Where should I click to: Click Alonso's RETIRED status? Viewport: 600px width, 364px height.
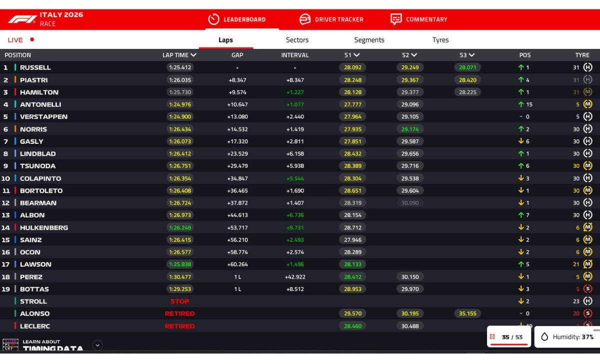(180, 314)
